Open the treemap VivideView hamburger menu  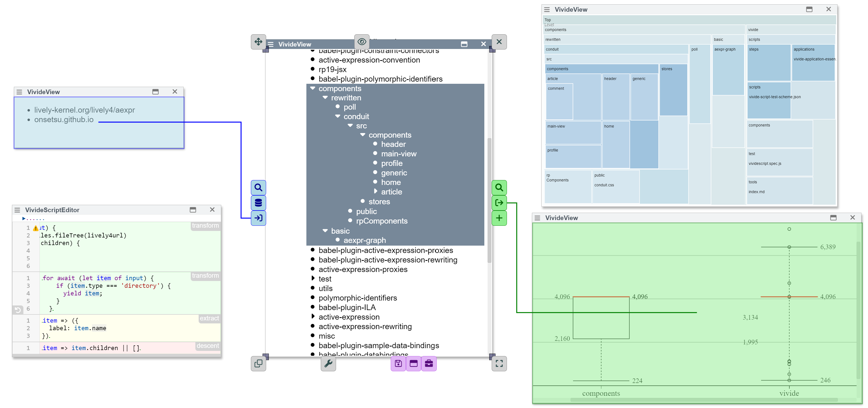(x=547, y=10)
